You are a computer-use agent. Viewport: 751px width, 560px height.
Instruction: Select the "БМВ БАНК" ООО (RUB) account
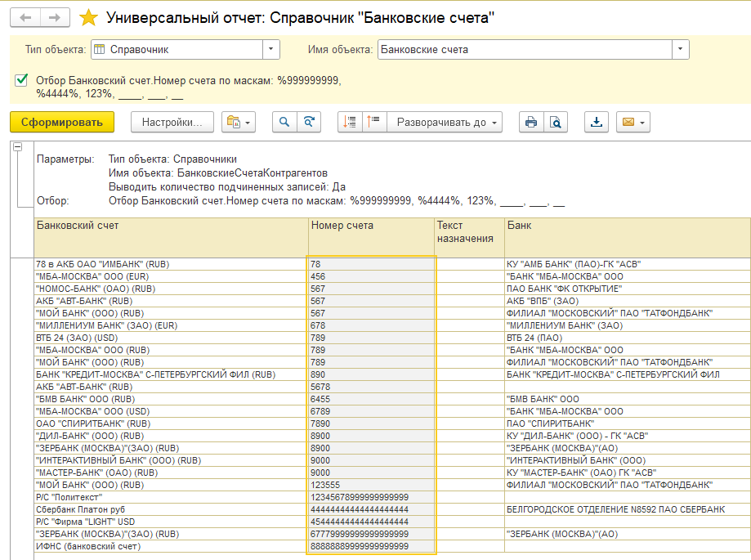[x=171, y=399]
